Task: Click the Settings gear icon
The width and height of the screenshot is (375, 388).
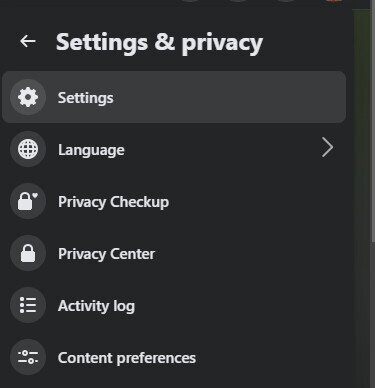Action: [28, 97]
